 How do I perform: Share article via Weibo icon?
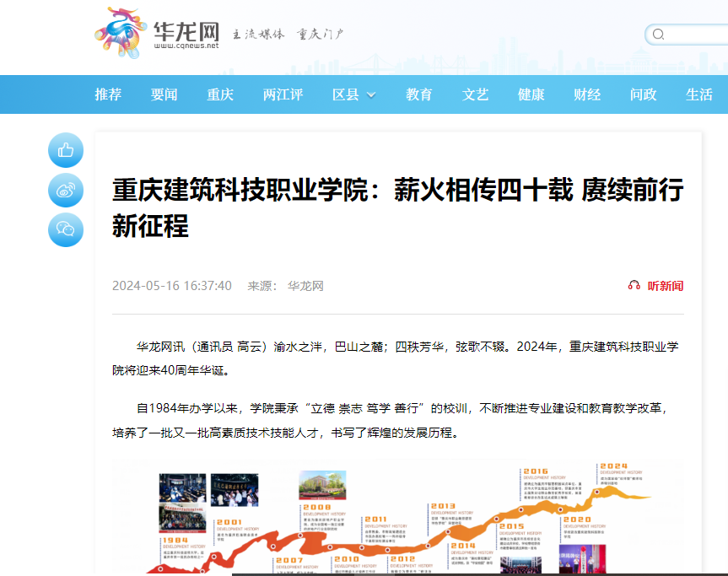tap(66, 191)
